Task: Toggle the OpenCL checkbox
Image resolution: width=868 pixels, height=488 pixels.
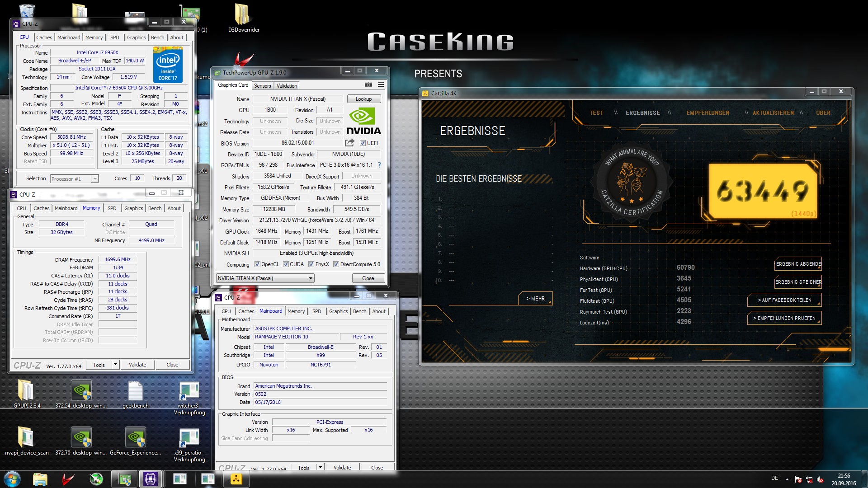Action: point(257,264)
